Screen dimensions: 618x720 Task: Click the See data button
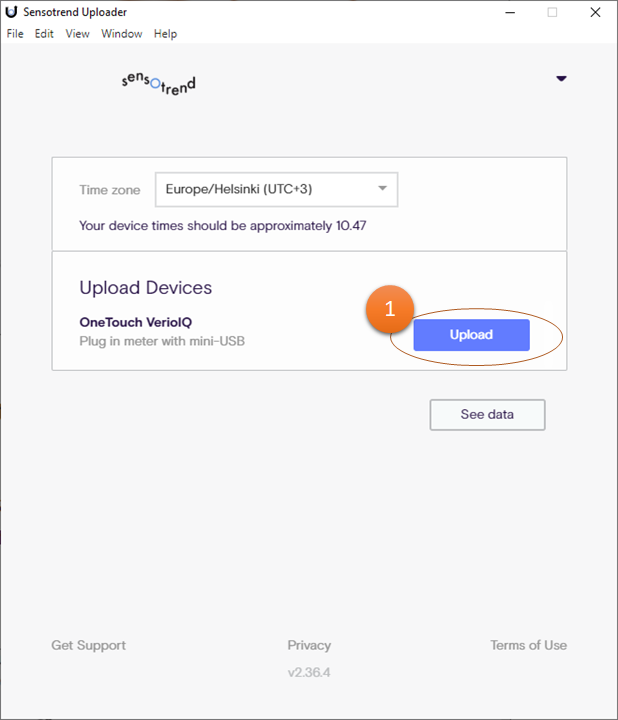point(487,414)
